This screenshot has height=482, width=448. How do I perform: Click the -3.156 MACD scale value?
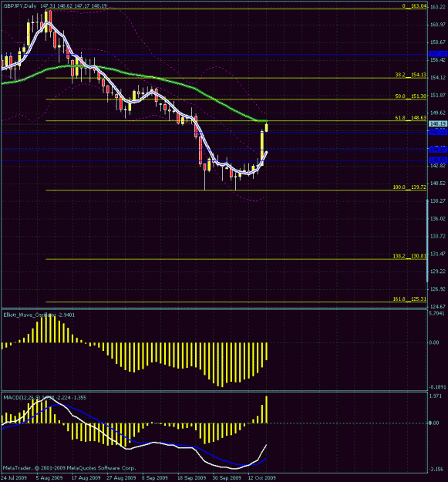tap(436, 470)
